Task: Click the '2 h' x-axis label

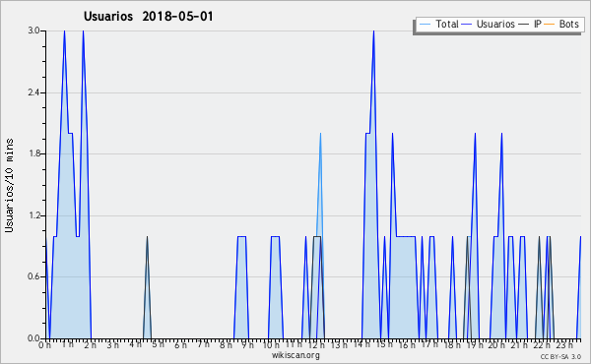Action: [x=90, y=345]
